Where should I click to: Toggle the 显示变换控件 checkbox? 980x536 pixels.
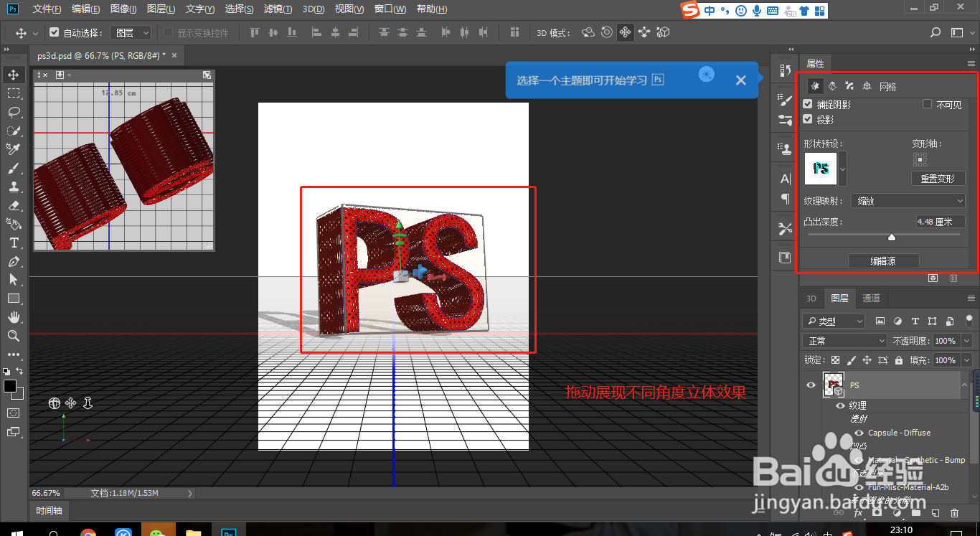click(x=169, y=32)
